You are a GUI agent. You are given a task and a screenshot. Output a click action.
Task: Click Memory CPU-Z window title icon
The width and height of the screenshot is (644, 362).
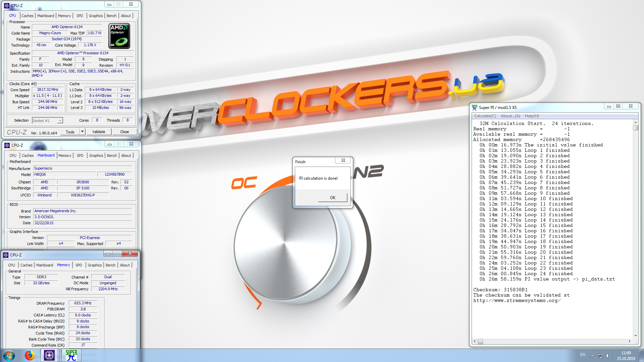(x=6, y=255)
